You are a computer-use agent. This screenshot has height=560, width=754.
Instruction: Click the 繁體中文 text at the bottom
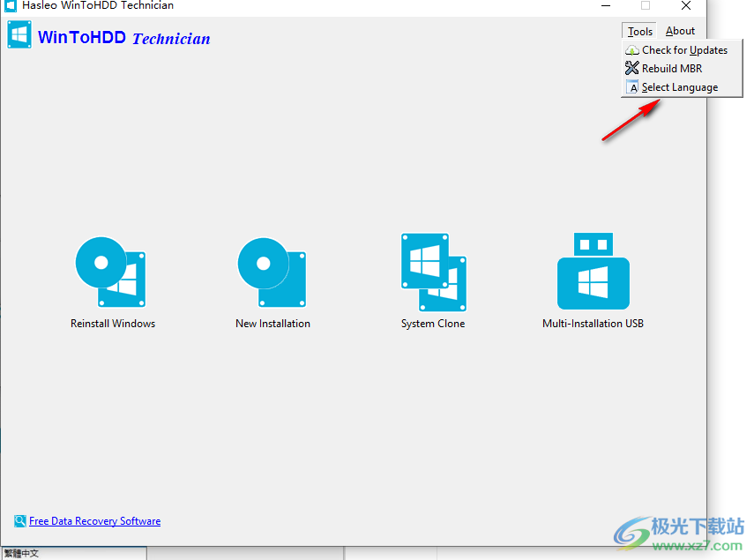tap(22, 553)
